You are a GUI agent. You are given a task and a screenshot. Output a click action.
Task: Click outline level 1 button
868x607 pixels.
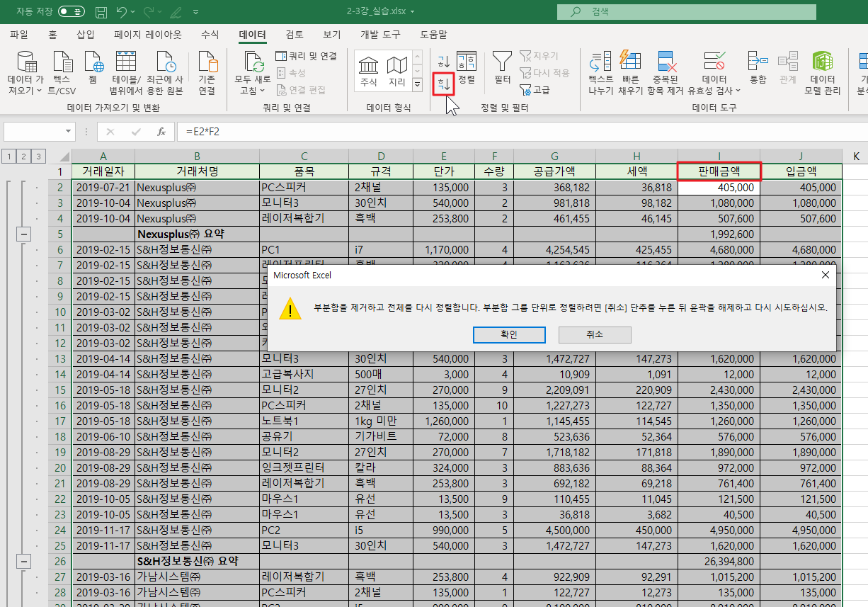pyautogui.click(x=8, y=156)
